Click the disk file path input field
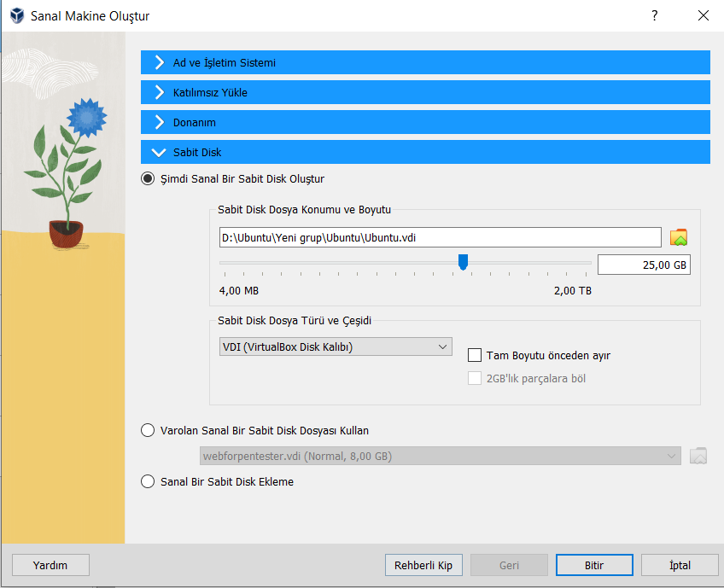The width and height of the screenshot is (724, 588). click(x=440, y=237)
